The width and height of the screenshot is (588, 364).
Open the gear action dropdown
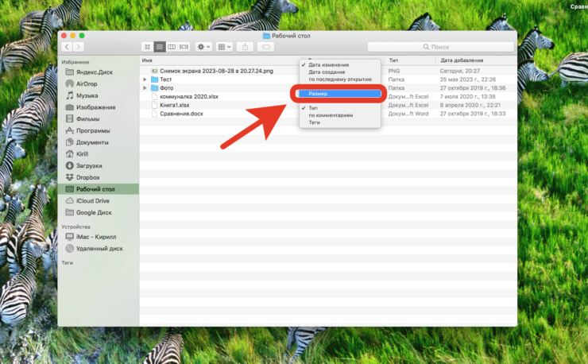tap(203, 48)
